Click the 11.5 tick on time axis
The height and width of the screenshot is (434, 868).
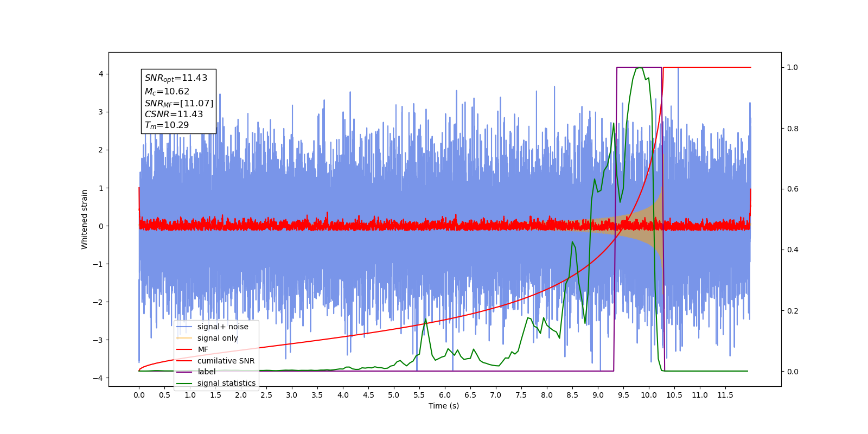pyautogui.click(x=725, y=395)
